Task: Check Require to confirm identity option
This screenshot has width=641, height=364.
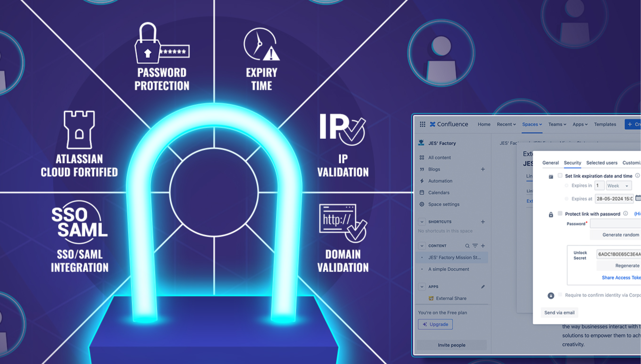Action: [560, 295]
